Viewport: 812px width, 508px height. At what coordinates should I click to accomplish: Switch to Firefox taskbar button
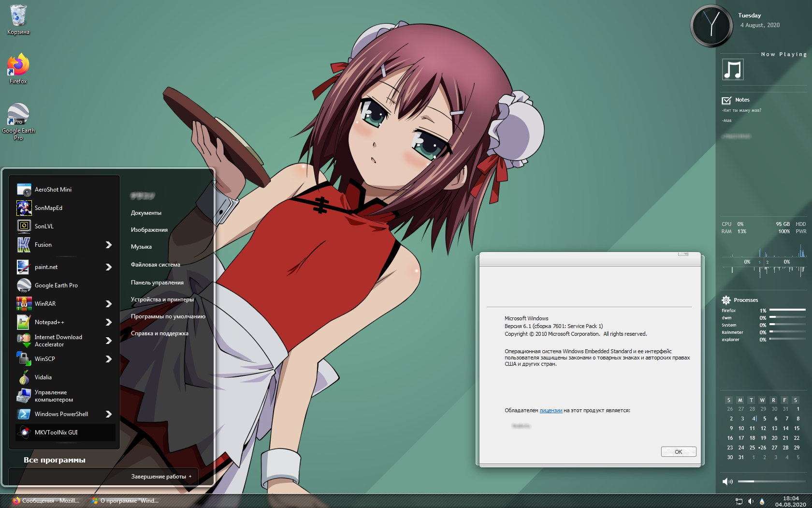click(x=46, y=501)
